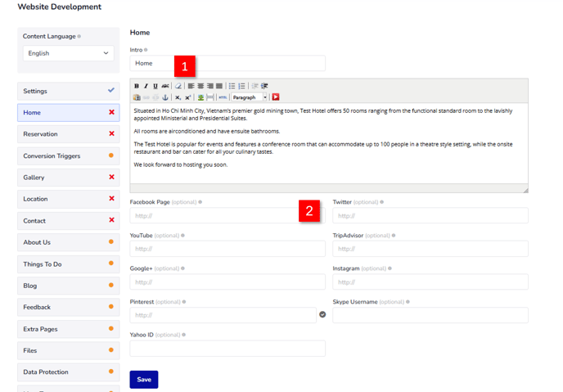Open the Paragraph format dropdown

tap(250, 97)
